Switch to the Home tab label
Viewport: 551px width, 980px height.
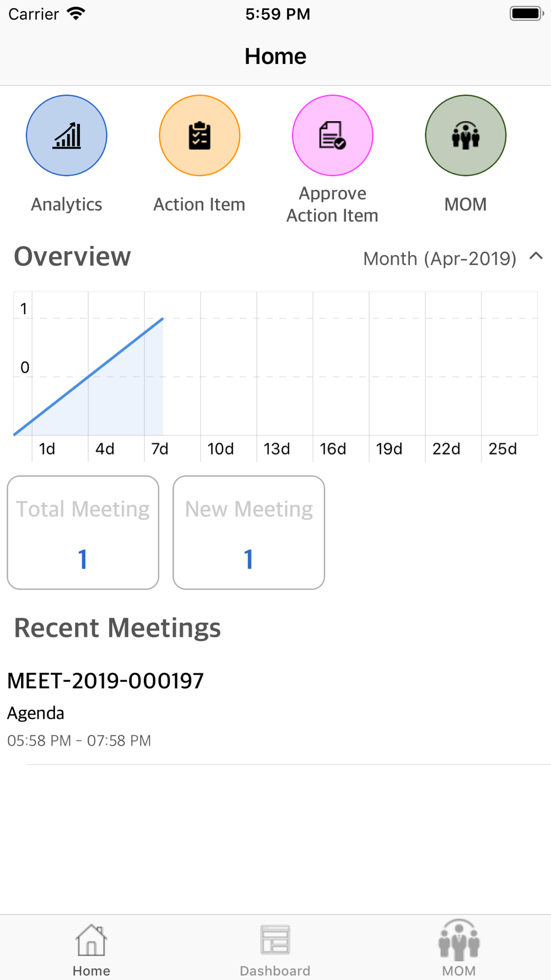pos(91,971)
